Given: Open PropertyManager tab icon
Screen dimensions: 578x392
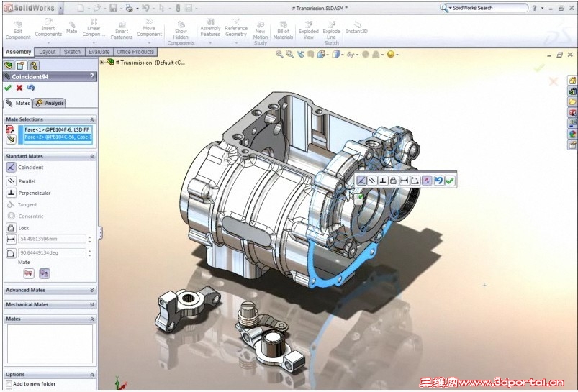Looking at the screenshot, I should click(x=21, y=65).
